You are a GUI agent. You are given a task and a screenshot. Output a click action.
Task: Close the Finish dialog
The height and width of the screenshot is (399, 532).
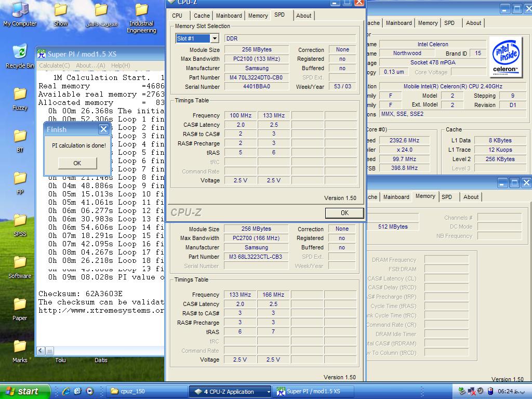[103, 129]
